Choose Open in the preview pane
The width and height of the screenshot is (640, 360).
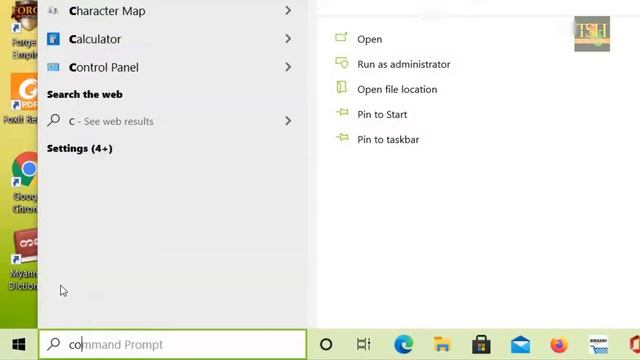point(369,39)
